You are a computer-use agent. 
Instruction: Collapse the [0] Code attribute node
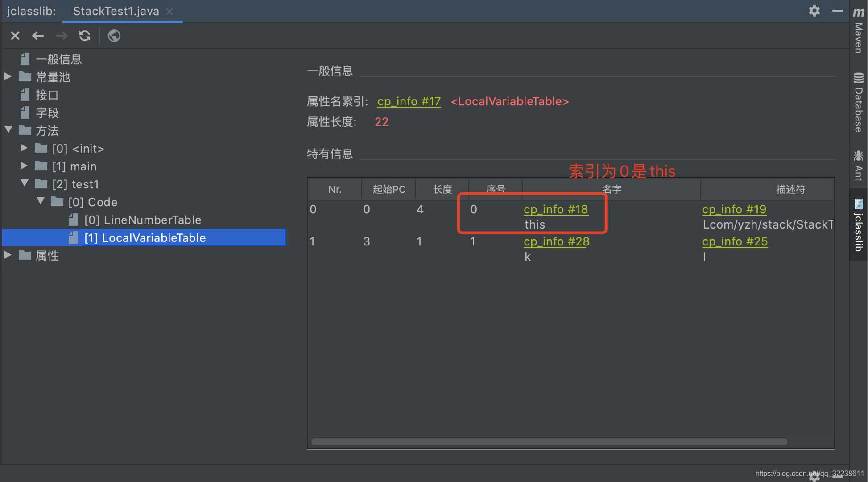41,201
